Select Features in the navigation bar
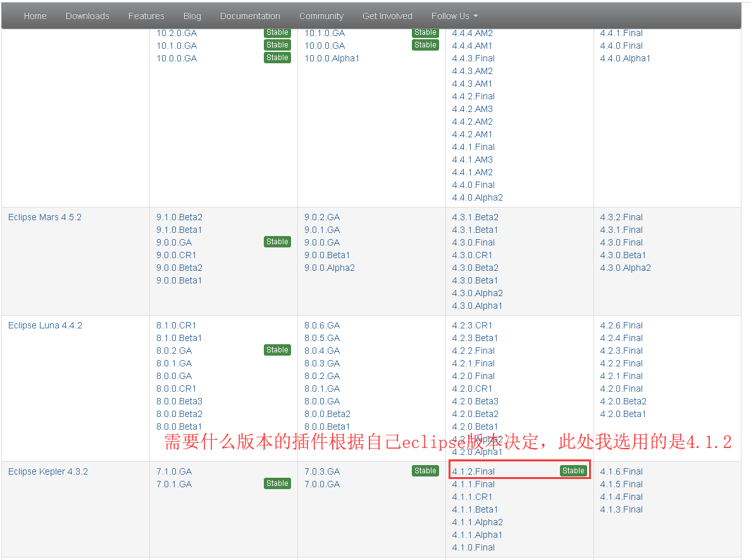This screenshot has width=751, height=560. 146,16
